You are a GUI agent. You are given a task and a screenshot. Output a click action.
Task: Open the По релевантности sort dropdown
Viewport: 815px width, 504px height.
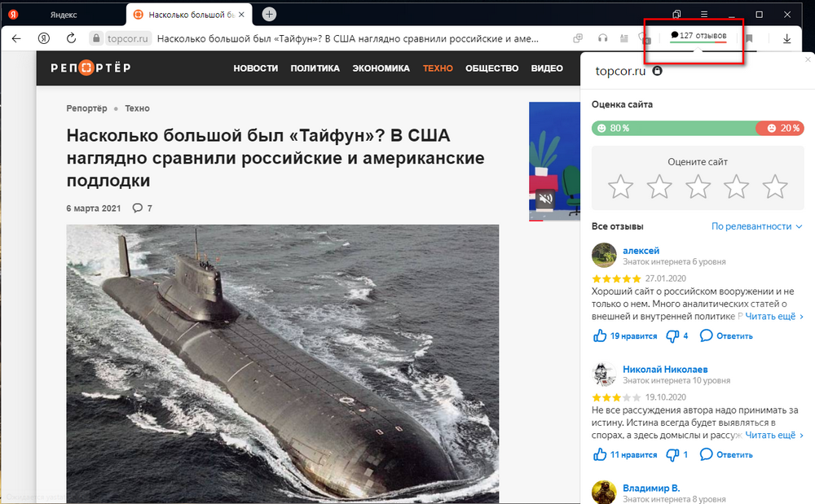point(756,226)
